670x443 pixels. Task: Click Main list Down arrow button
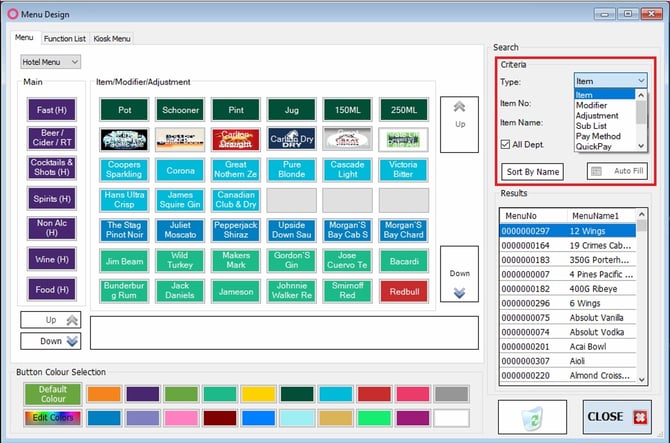tap(50, 341)
